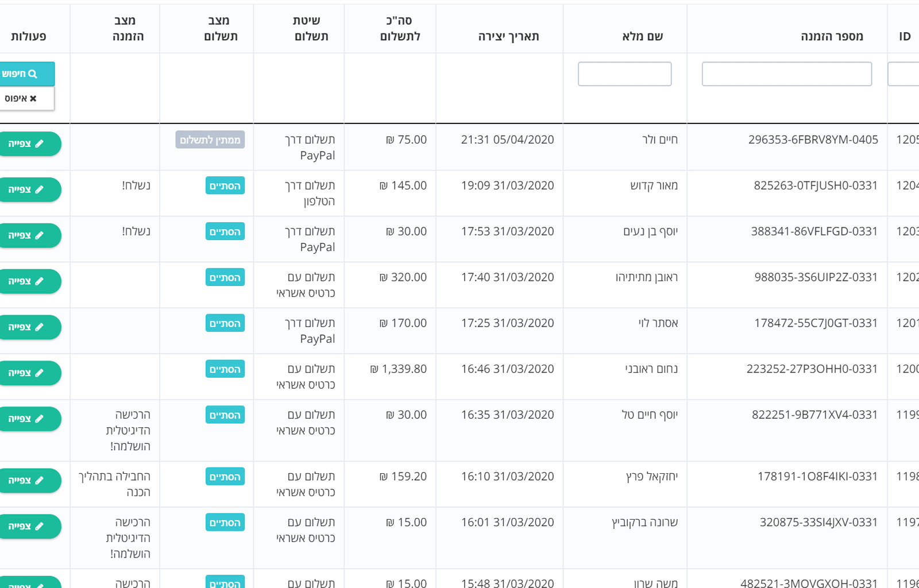Sort by תאריך יצירה column header
The width and height of the screenshot is (919, 588).
pyautogui.click(x=509, y=36)
